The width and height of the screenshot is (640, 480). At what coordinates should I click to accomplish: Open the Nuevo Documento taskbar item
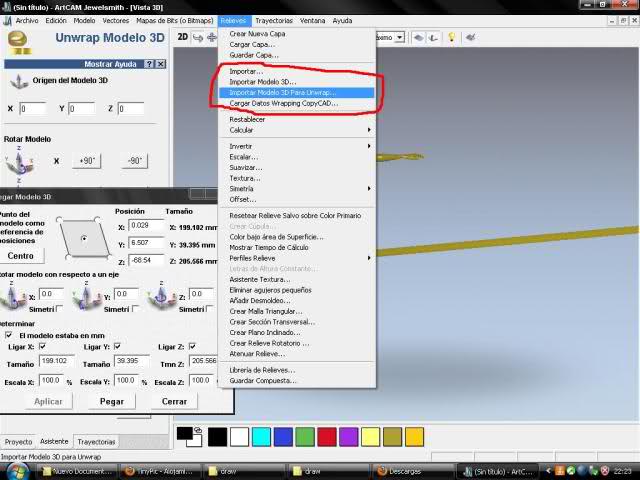[x=76, y=471]
